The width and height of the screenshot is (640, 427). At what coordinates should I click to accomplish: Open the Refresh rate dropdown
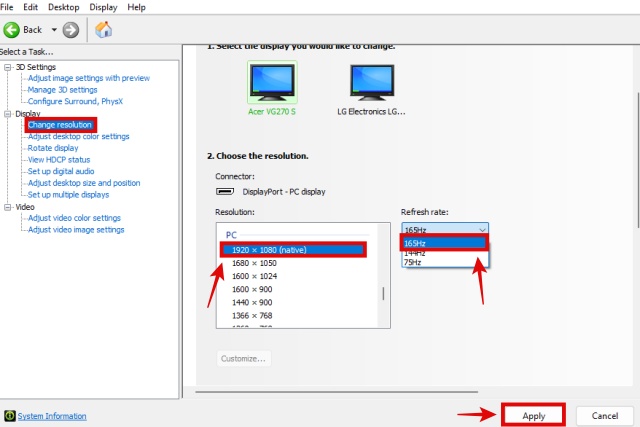tap(444, 229)
